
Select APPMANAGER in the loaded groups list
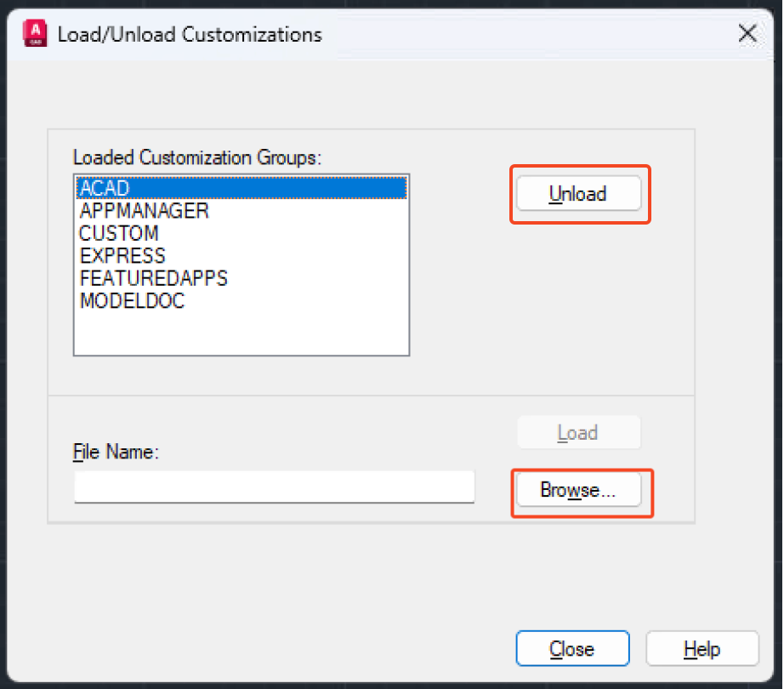tap(144, 210)
